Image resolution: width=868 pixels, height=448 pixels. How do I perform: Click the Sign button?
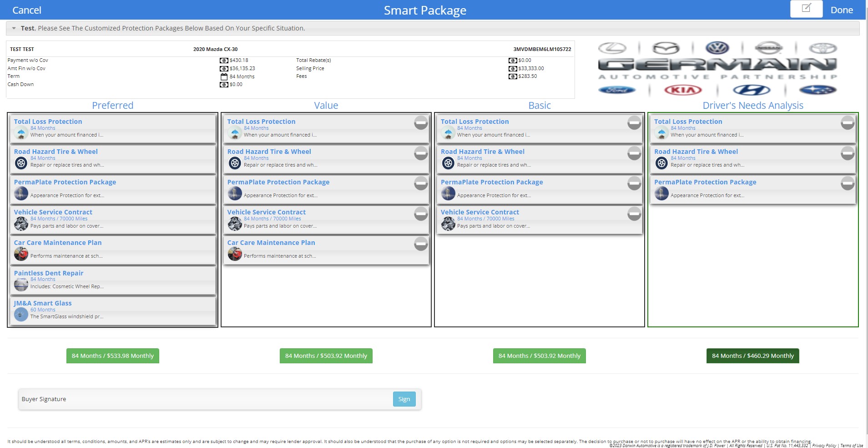(x=404, y=399)
